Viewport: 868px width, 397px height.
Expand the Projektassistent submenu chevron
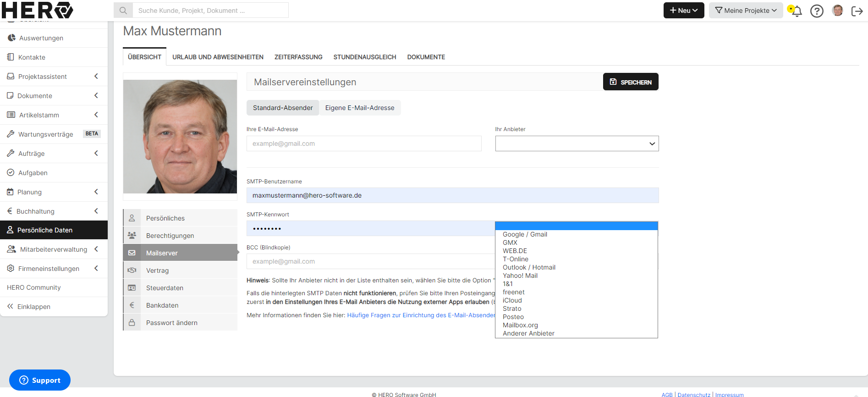(96, 76)
